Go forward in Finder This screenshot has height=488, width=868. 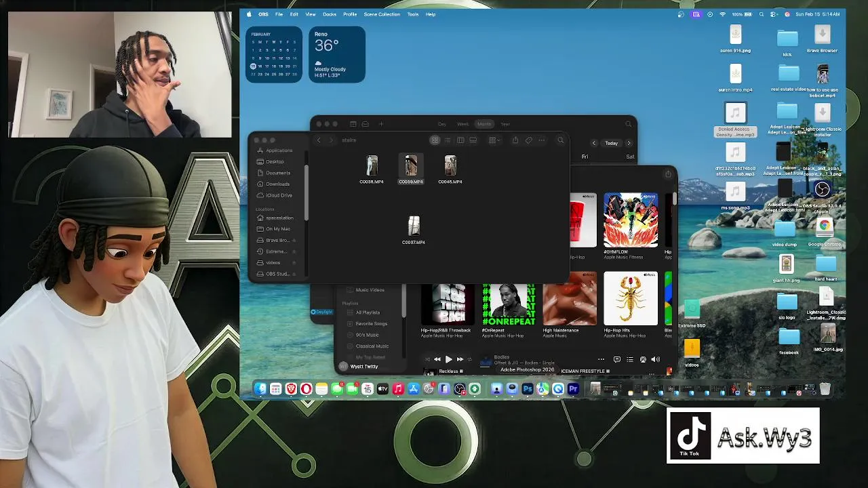pyautogui.click(x=331, y=140)
